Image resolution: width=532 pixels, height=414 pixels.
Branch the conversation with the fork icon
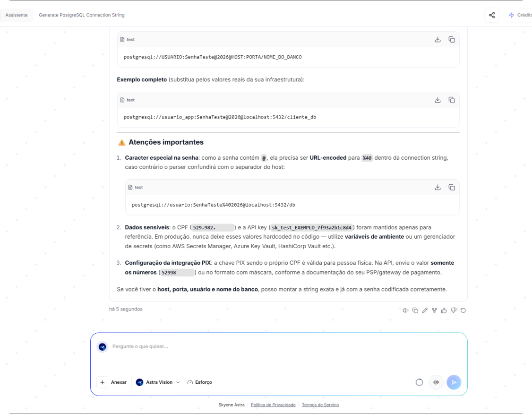[x=434, y=310]
